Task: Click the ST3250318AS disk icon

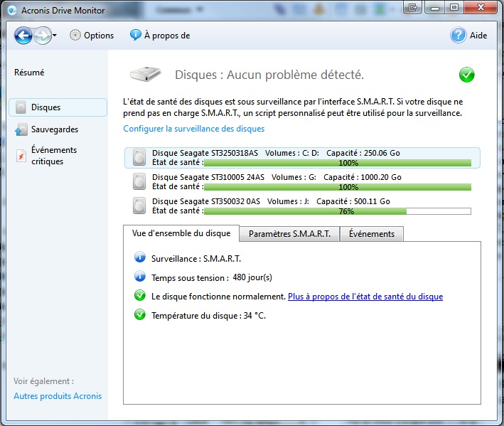Action: (139, 158)
